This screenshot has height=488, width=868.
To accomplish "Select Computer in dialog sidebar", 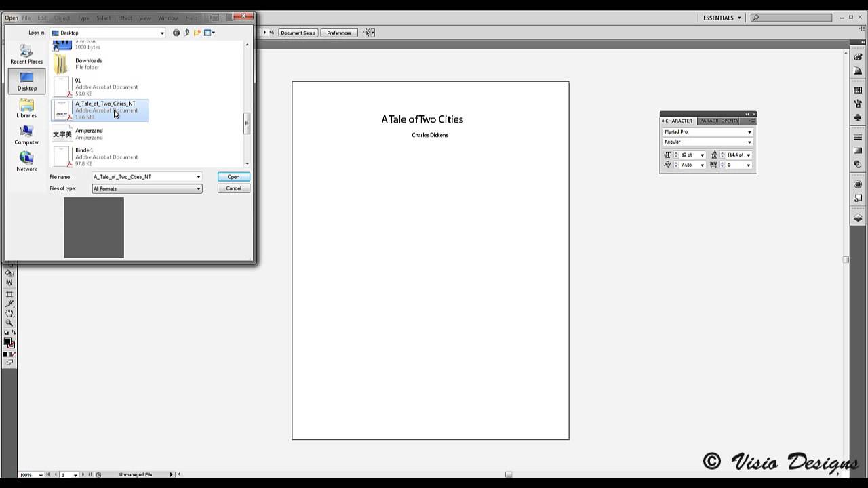I will coord(26,135).
